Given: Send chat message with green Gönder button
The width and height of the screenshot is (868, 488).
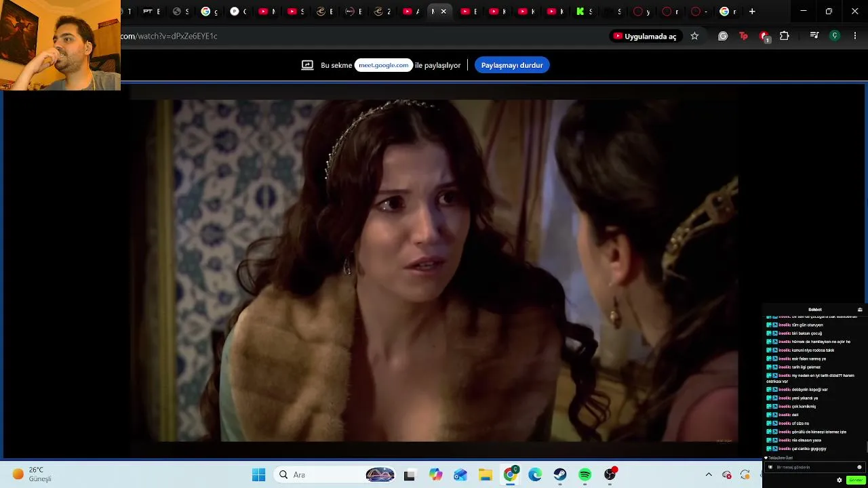Looking at the screenshot, I should click(x=856, y=480).
